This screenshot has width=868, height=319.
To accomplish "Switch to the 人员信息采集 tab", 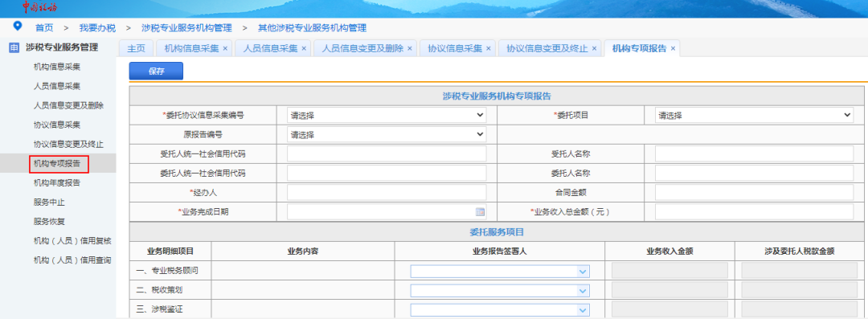I will pos(270,48).
